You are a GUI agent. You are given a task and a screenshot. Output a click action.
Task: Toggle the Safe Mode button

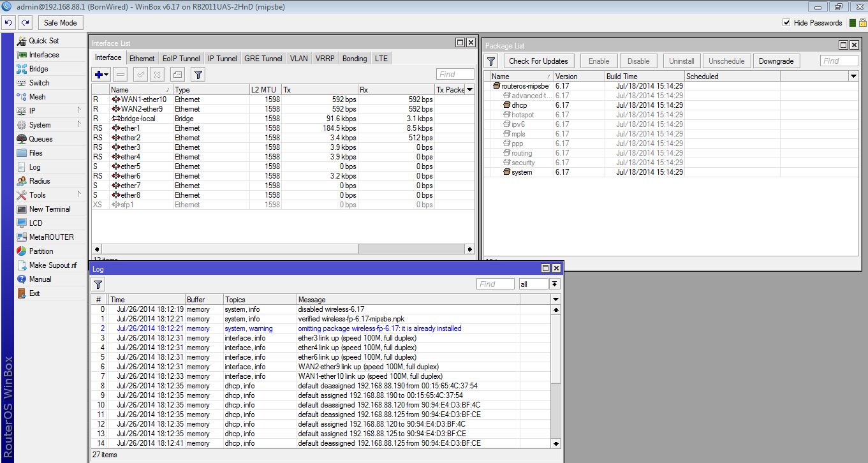(60, 23)
